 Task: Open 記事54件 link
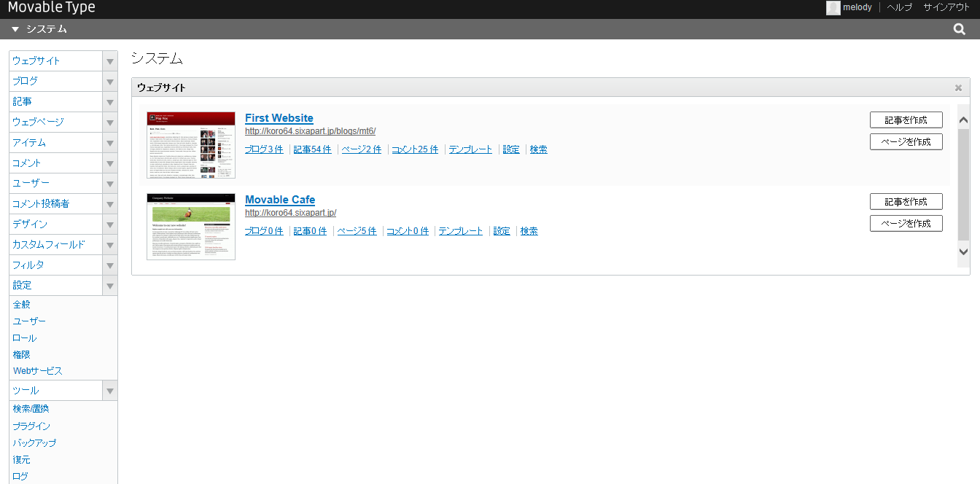(312, 149)
